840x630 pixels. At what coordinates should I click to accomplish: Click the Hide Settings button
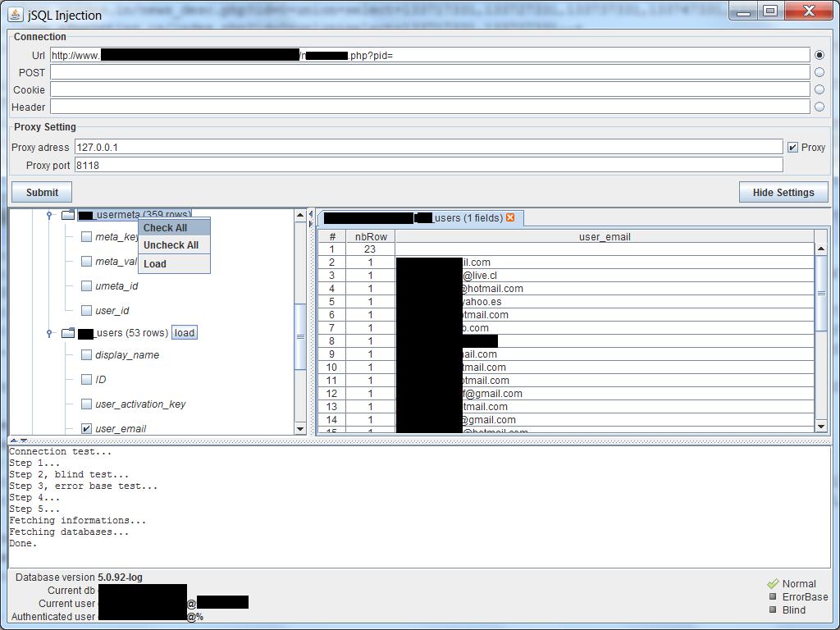pyautogui.click(x=783, y=191)
